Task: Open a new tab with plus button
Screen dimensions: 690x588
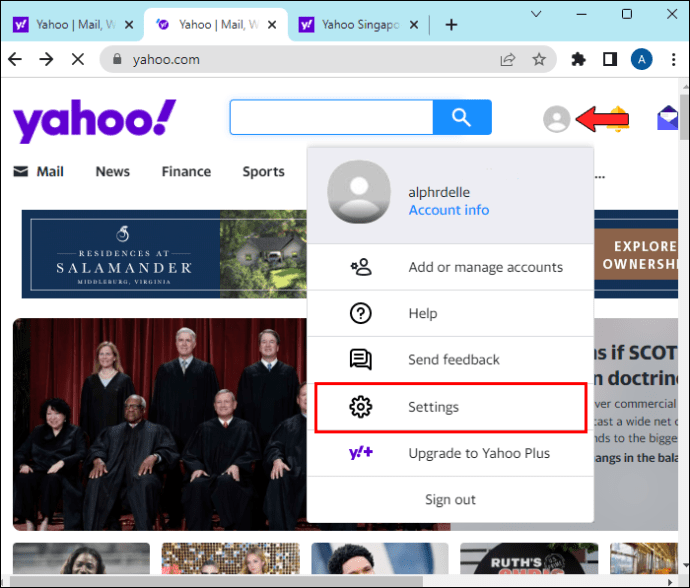Action: (x=451, y=25)
